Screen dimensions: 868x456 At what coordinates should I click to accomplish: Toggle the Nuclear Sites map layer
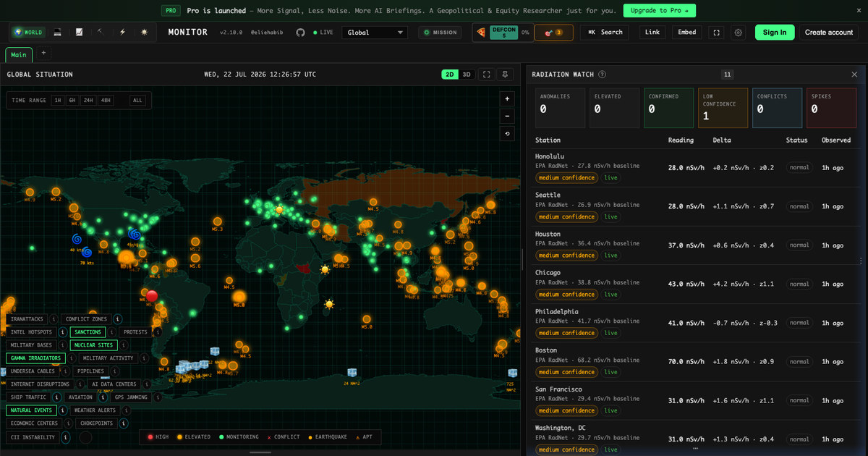point(93,345)
